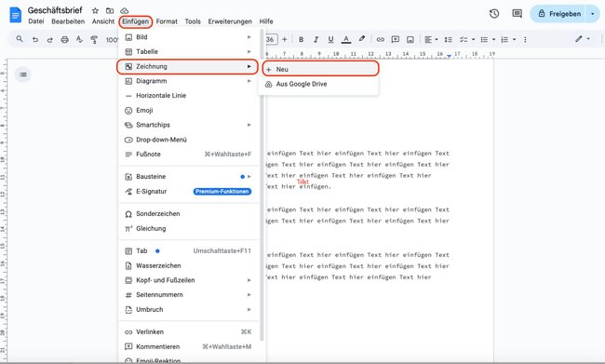This screenshot has height=364, width=605.
Task: Insert a Gleichung
Action: [188, 228]
